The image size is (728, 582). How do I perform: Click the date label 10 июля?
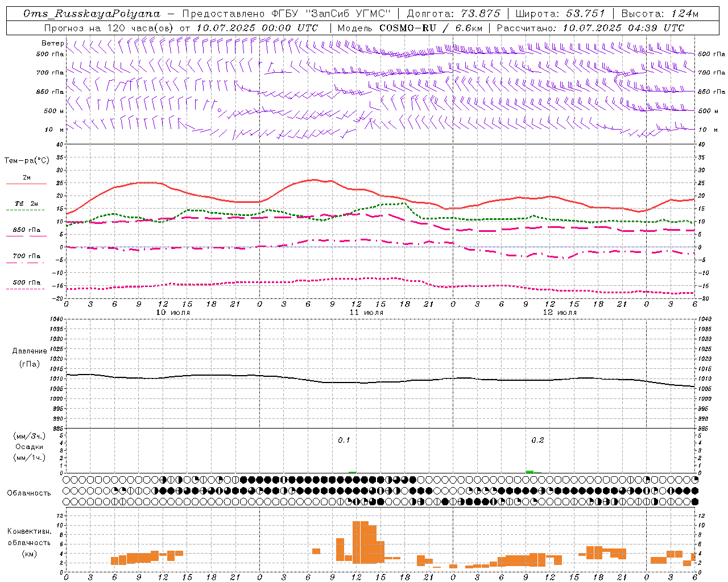click(173, 313)
